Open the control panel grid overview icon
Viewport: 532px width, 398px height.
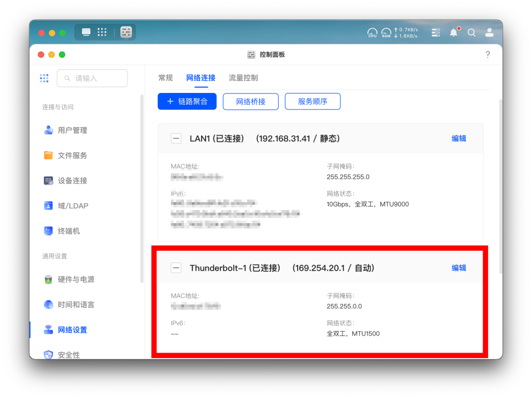(44, 78)
